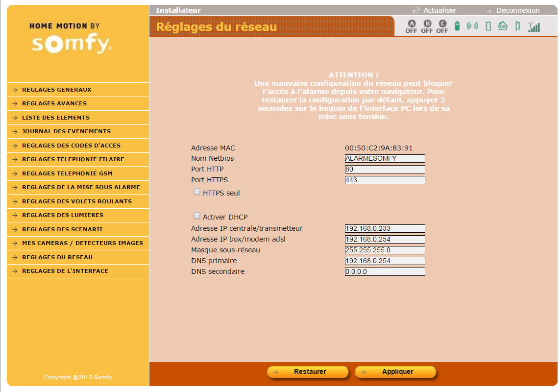Log out via the Deconnexion link
This screenshot has width=560, height=392.
point(517,10)
